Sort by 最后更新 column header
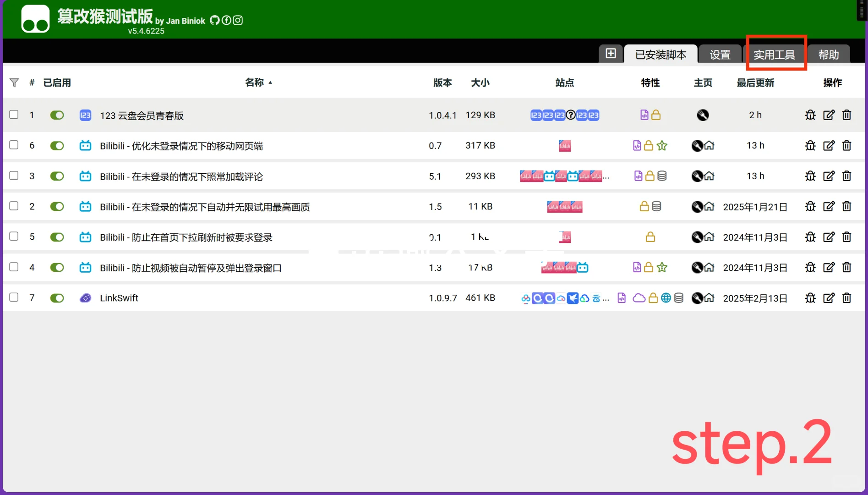This screenshot has height=495, width=868. (755, 82)
